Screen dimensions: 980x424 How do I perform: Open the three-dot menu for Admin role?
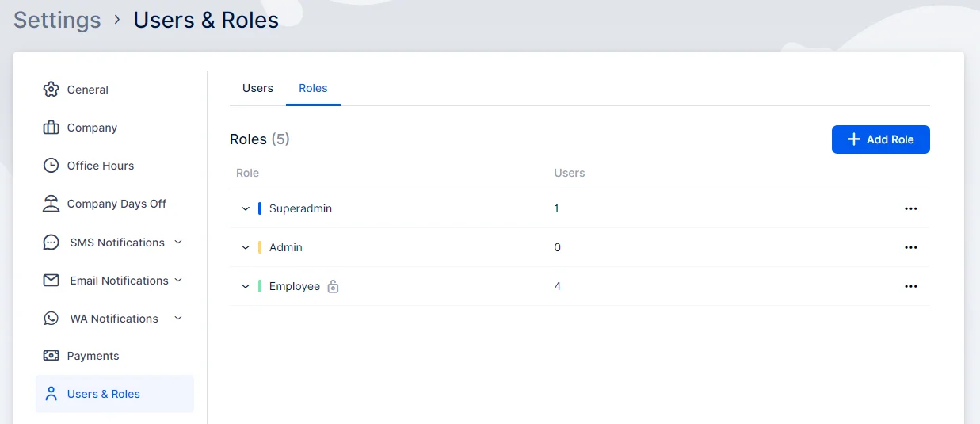click(x=910, y=247)
